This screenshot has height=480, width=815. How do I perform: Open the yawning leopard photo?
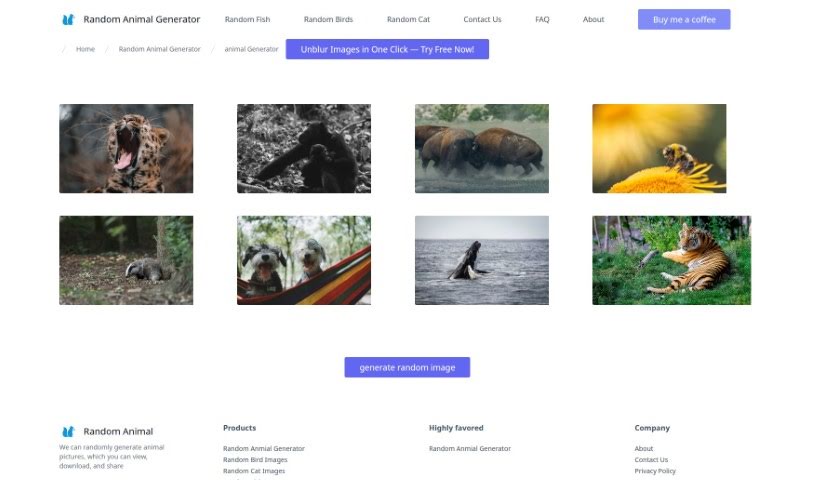(x=126, y=148)
